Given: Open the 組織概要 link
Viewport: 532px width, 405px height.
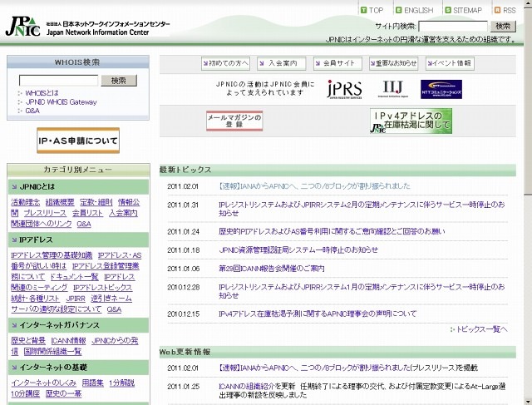Looking at the screenshot, I should [60, 202].
